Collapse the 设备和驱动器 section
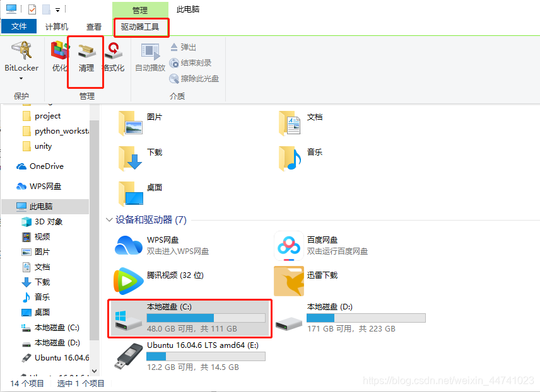The image size is (540, 392). [109, 220]
